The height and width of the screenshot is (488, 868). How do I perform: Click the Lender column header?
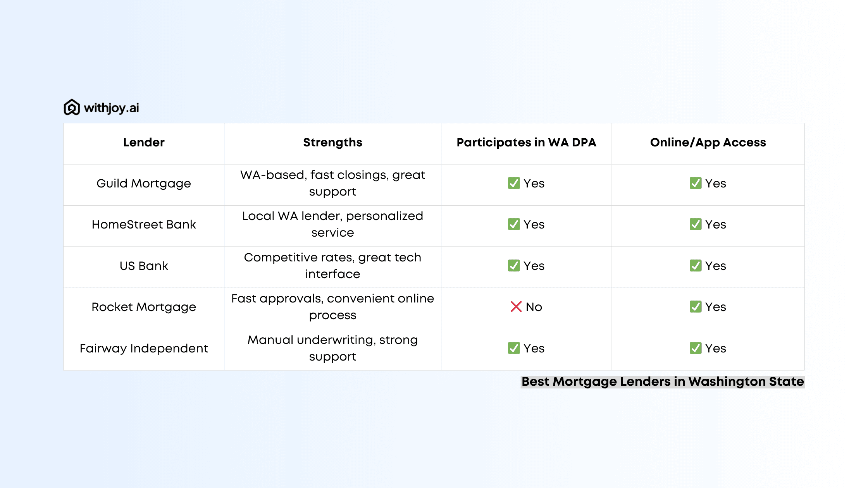click(144, 143)
